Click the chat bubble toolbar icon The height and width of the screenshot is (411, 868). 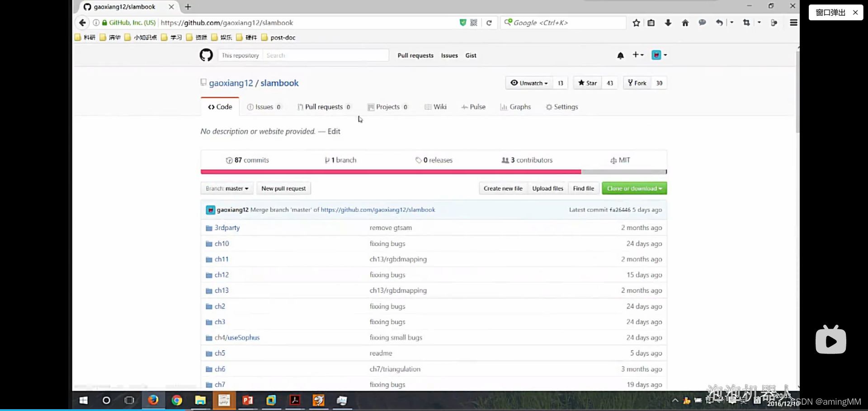tap(702, 23)
